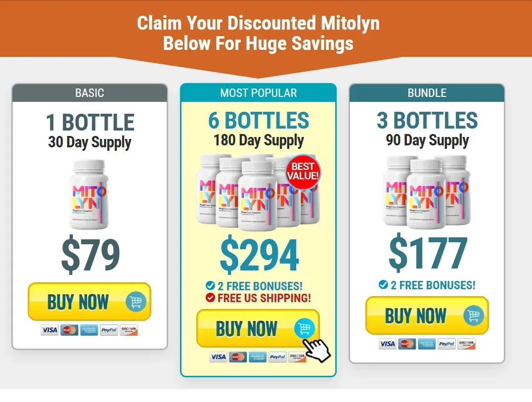Click the Mastercard icon under Bundle plan
Image resolution: width=532 pixels, height=402 pixels.
pyautogui.click(x=407, y=344)
